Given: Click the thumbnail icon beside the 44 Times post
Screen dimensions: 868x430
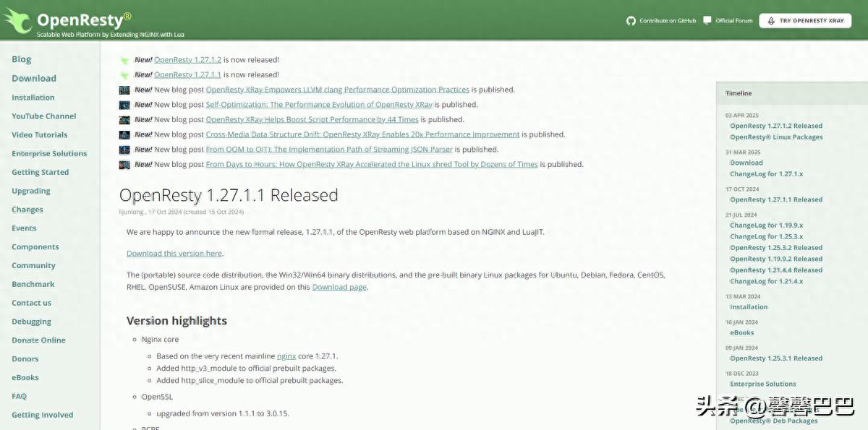Looking at the screenshot, I should click(x=125, y=120).
